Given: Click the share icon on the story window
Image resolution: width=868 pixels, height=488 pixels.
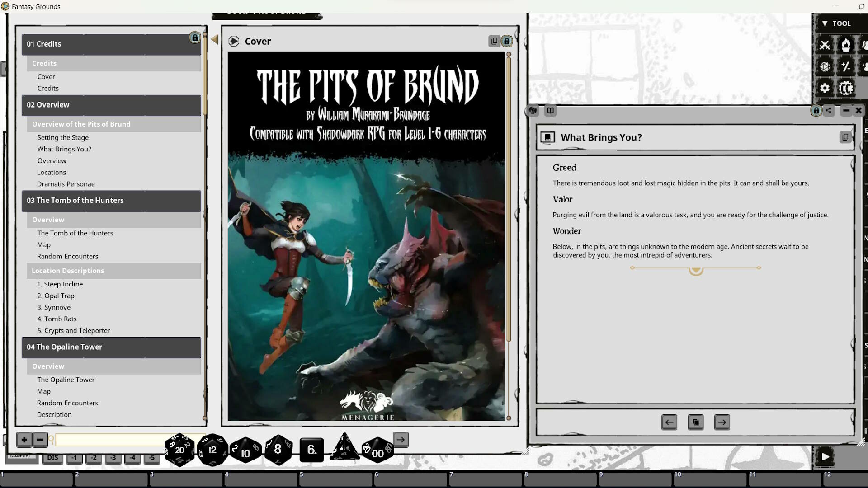Looking at the screenshot, I should pos(830,111).
